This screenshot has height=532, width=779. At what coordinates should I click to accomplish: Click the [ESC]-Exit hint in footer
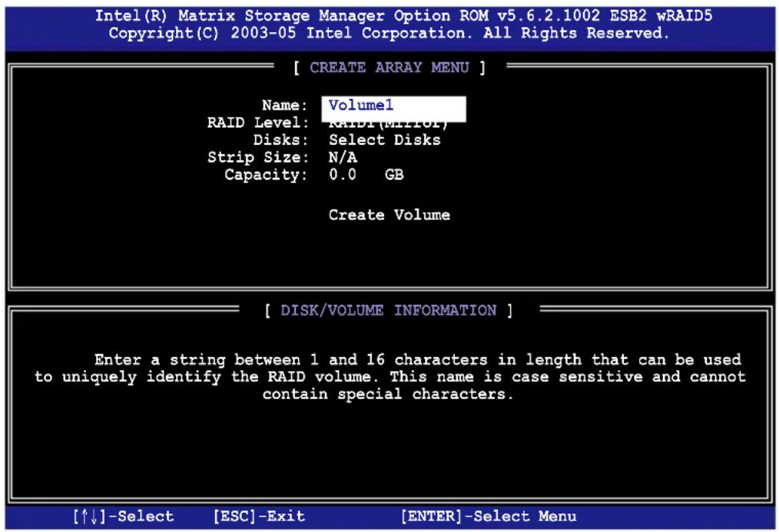coord(259,516)
